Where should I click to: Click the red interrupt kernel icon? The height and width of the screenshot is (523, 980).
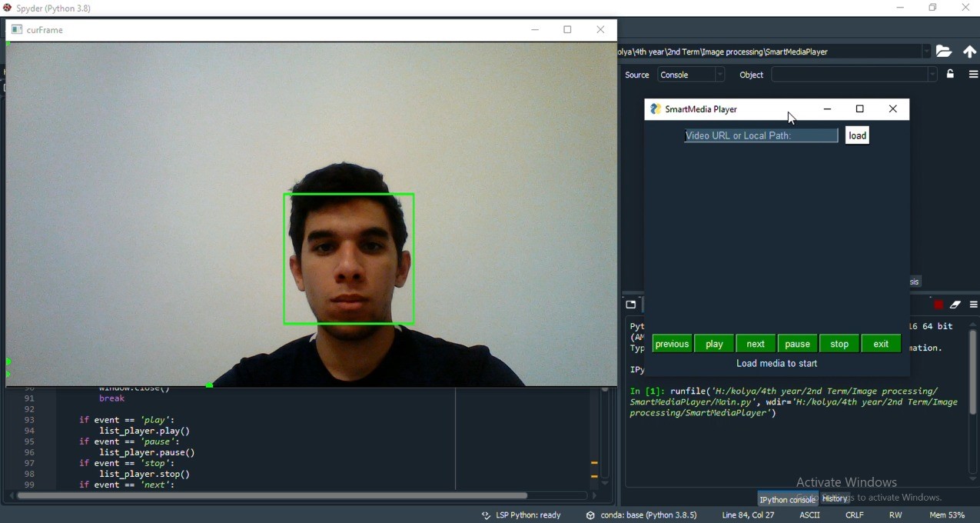point(938,305)
